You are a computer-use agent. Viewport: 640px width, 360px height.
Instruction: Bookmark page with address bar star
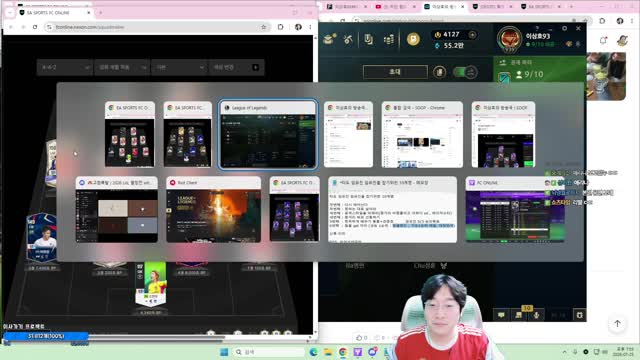[264, 27]
